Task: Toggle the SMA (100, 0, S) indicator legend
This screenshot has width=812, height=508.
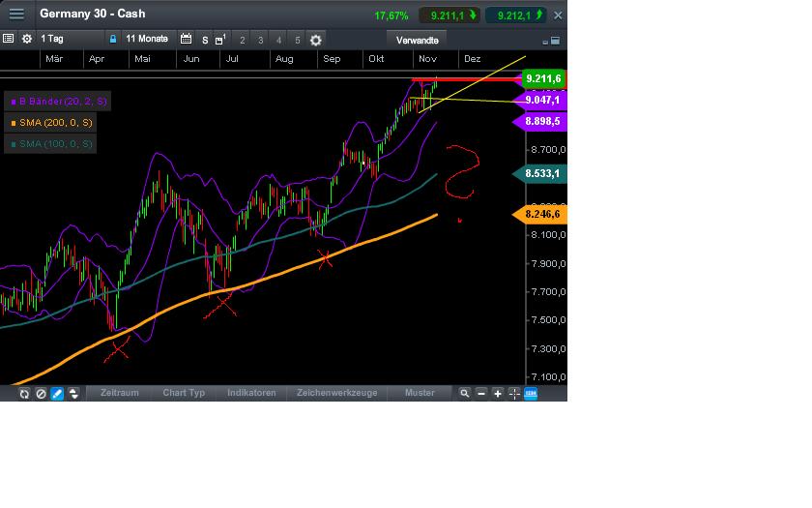Action: (50, 144)
